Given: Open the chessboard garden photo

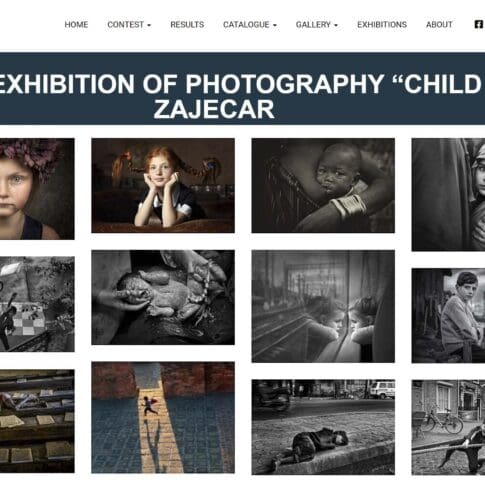Looking at the screenshot, I should [x=37, y=304].
